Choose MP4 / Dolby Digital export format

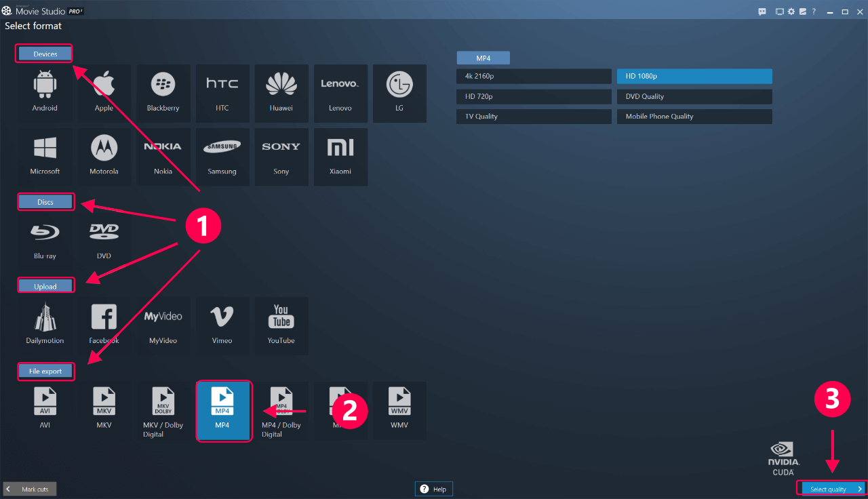281,411
